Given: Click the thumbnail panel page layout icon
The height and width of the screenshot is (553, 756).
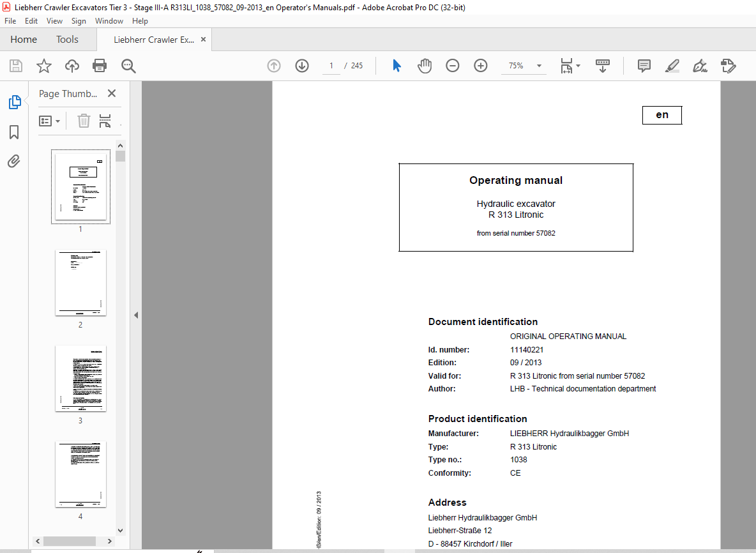Looking at the screenshot, I should point(105,121).
